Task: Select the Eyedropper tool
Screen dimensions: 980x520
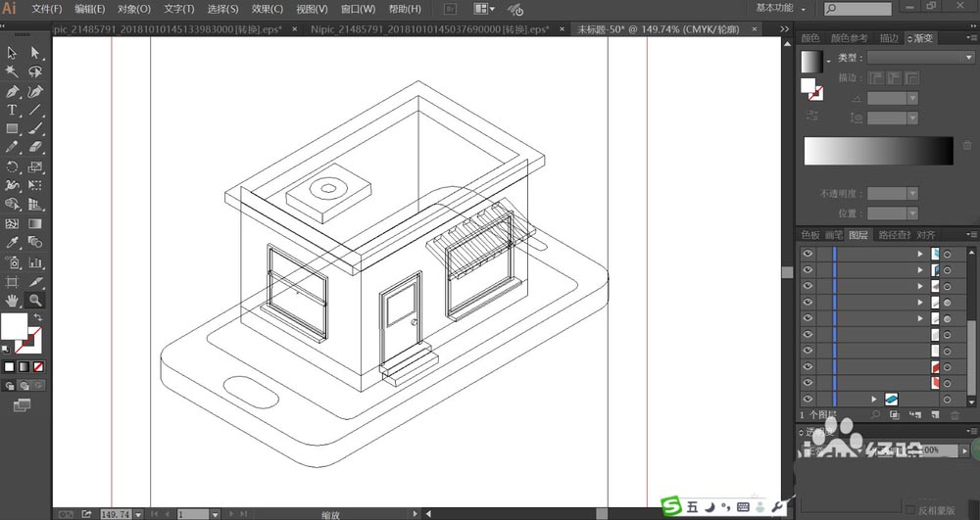Action: [12, 242]
